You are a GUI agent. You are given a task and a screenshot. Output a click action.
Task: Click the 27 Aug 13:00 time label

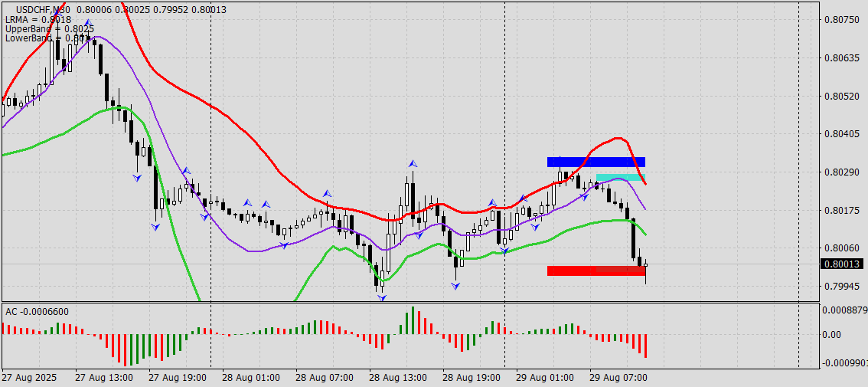[104, 378]
